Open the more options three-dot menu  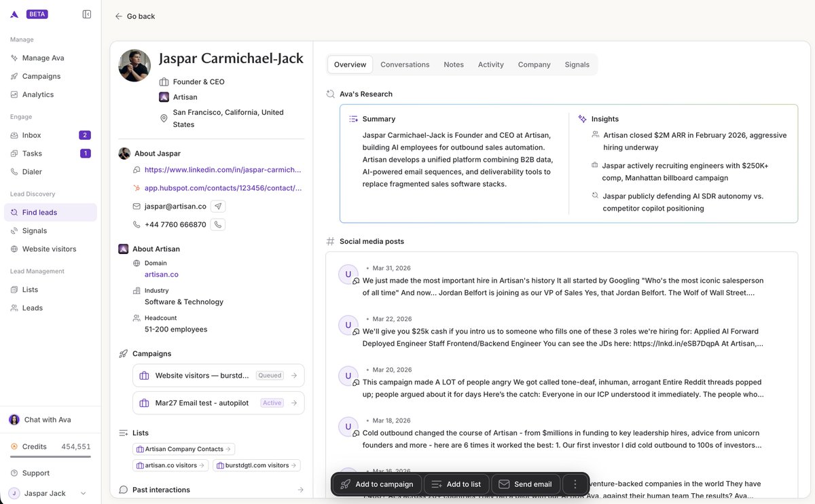575,484
